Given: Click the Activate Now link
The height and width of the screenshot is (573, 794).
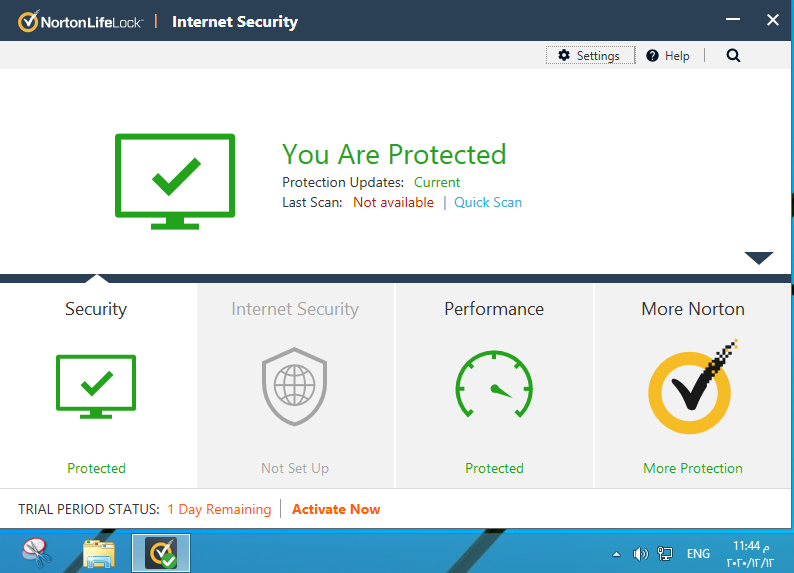Looking at the screenshot, I should pos(336,509).
